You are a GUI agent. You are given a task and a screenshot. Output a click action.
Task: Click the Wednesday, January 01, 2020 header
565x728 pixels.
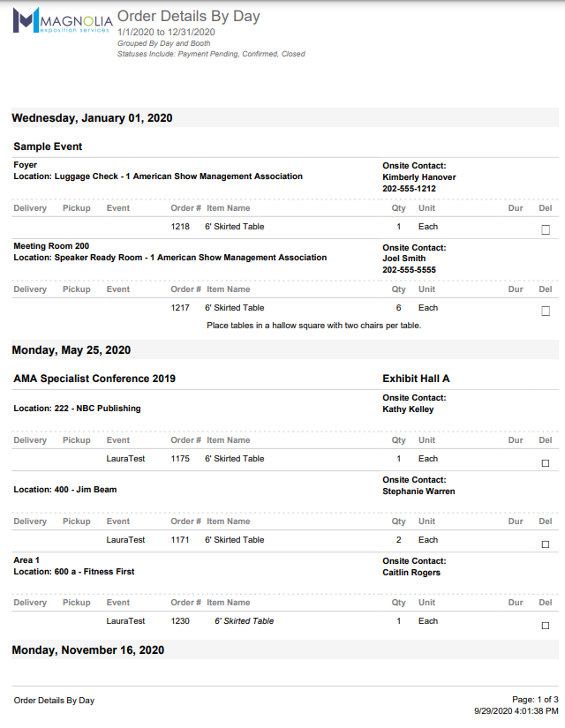coord(92,118)
